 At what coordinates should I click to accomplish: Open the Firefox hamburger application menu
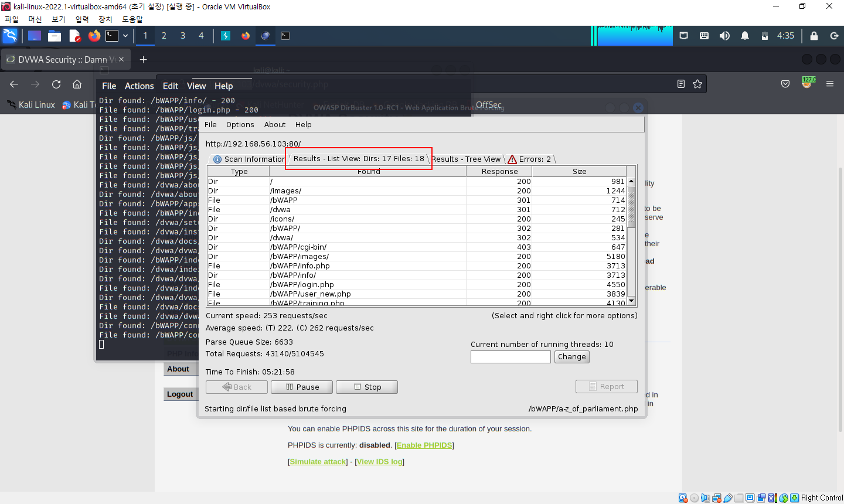click(830, 84)
